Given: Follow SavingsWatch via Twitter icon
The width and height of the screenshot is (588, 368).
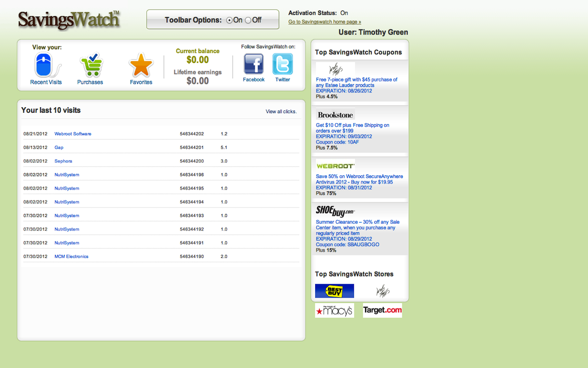Looking at the screenshot, I should (283, 63).
